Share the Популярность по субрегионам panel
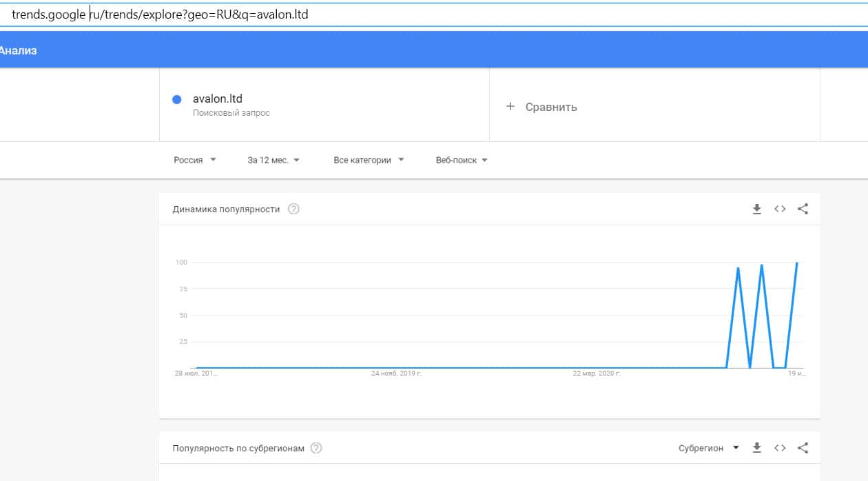This screenshot has width=868, height=481. click(x=803, y=448)
